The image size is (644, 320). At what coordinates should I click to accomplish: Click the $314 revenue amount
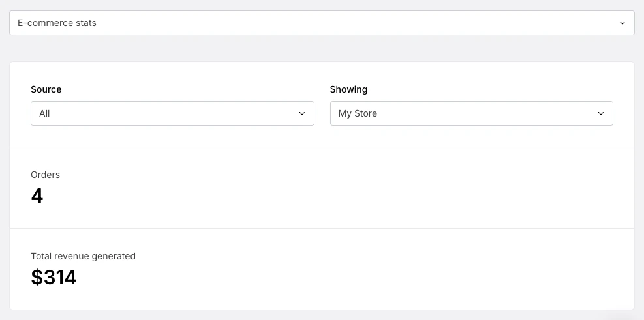[54, 278]
